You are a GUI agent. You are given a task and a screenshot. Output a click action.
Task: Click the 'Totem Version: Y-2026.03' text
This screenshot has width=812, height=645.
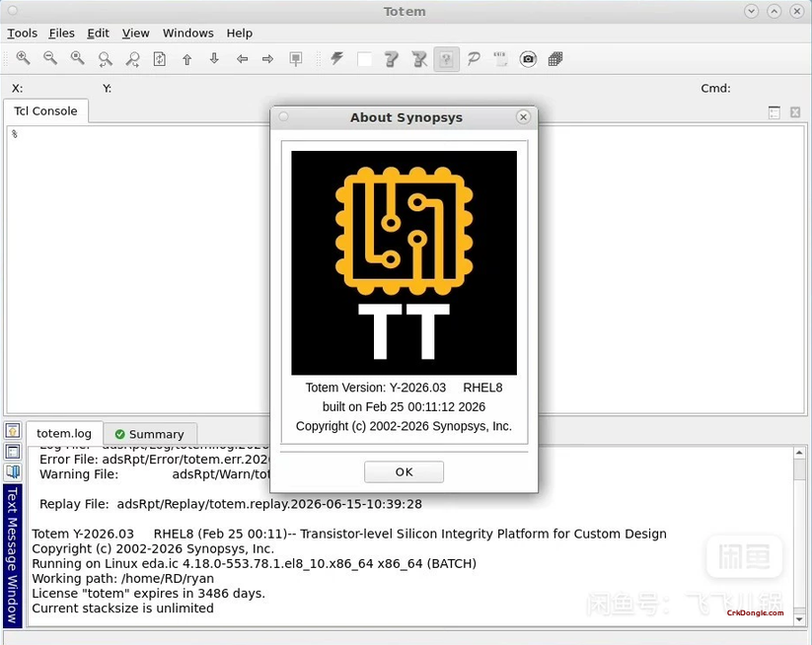[376, 388]
